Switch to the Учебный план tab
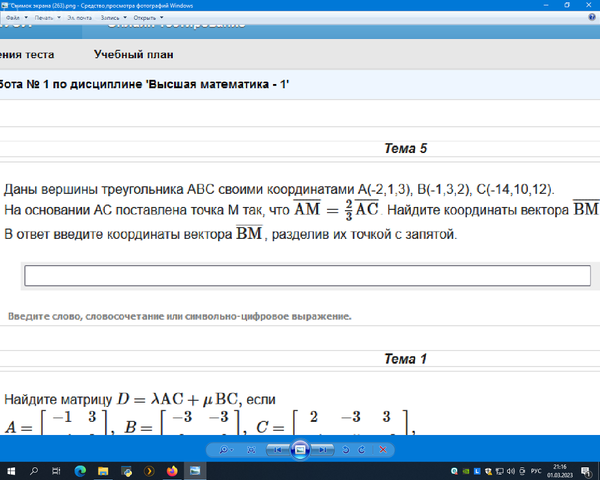 [134, 55]
